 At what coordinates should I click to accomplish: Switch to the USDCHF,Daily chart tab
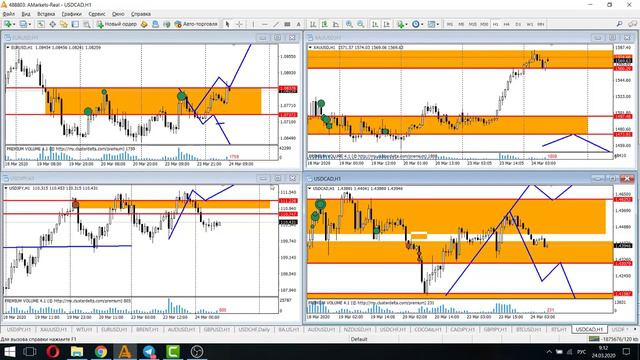point(254,329)
